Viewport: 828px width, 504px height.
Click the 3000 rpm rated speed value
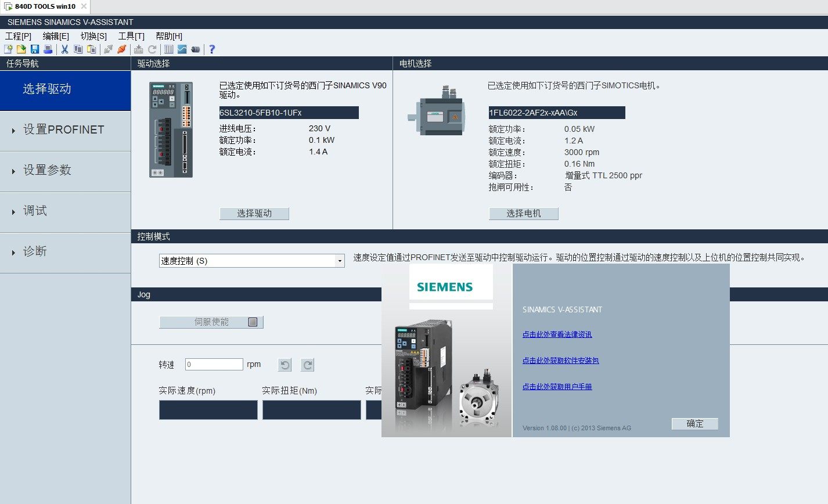[x=582, y=152]
